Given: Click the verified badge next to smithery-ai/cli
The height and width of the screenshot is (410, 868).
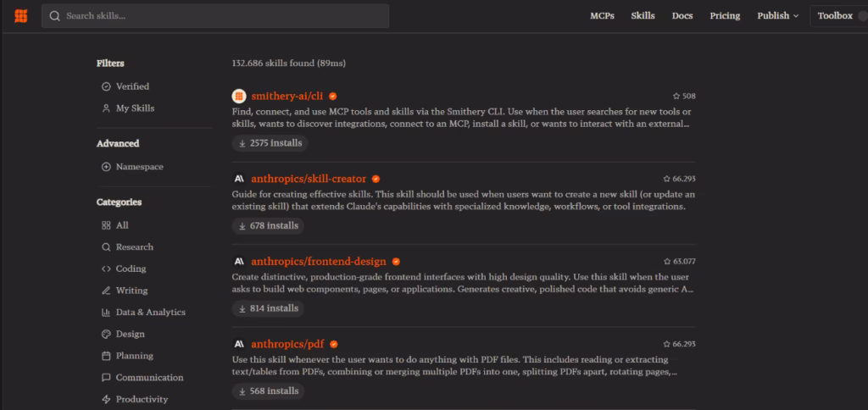Looking at the screenshot, I should [332, 97].
